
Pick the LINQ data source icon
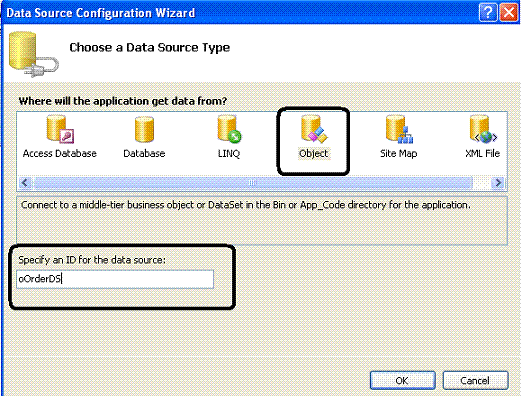coord(229,129)
